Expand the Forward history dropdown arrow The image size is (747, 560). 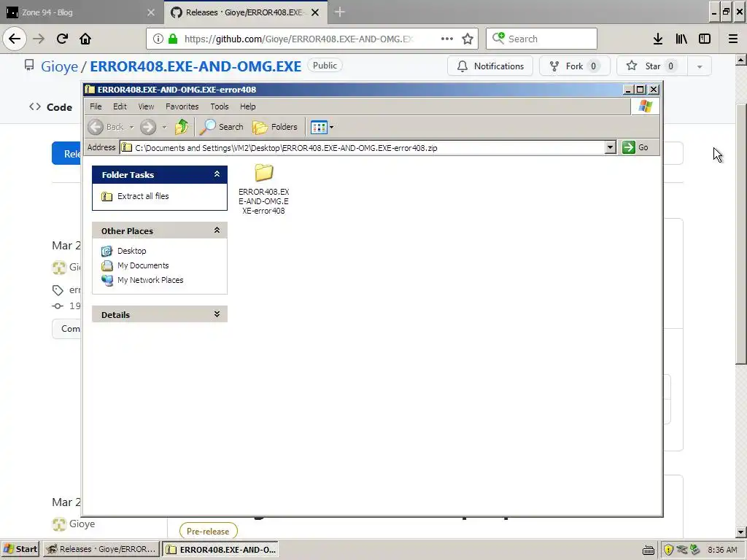point(164,127)
